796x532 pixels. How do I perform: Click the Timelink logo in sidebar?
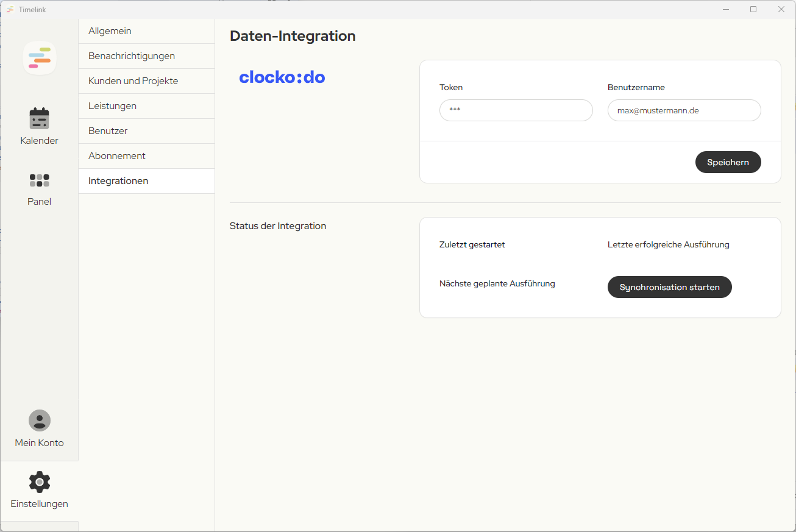(x=40, y=58)
